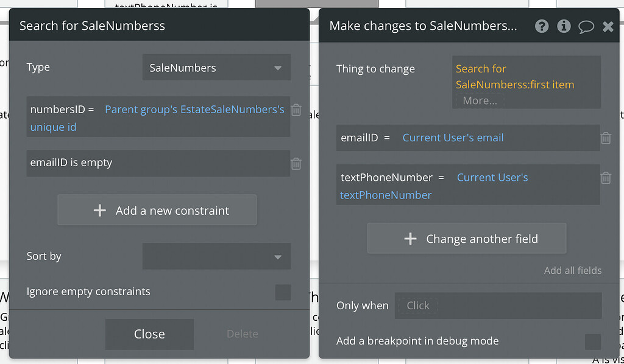
Task: Enable Ignore empty constraints
Action: [283, 292]
